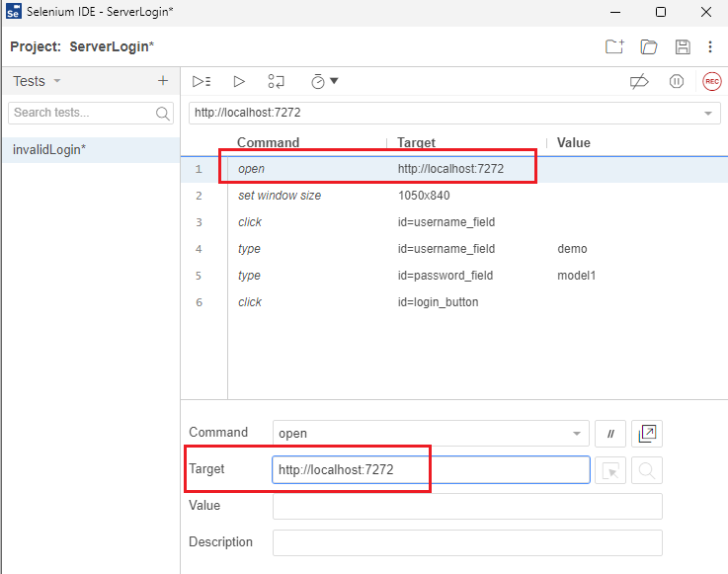Click row number 6 to set breakpoint
728x574 pixels.
click(199, 302)
